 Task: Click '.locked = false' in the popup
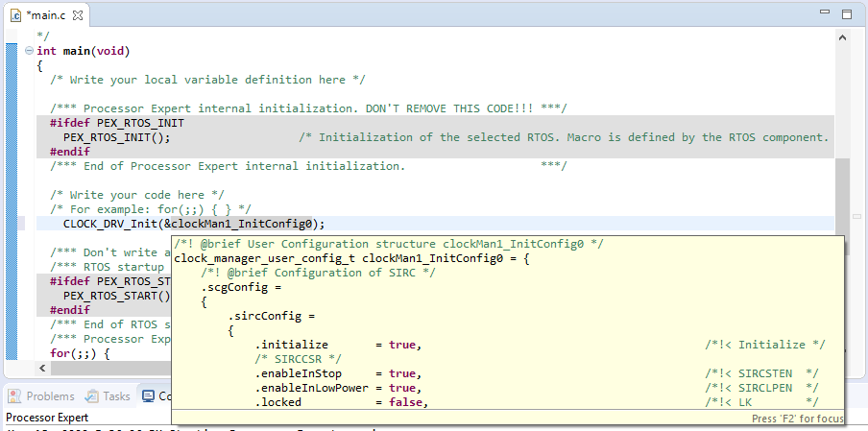point(342,403)
